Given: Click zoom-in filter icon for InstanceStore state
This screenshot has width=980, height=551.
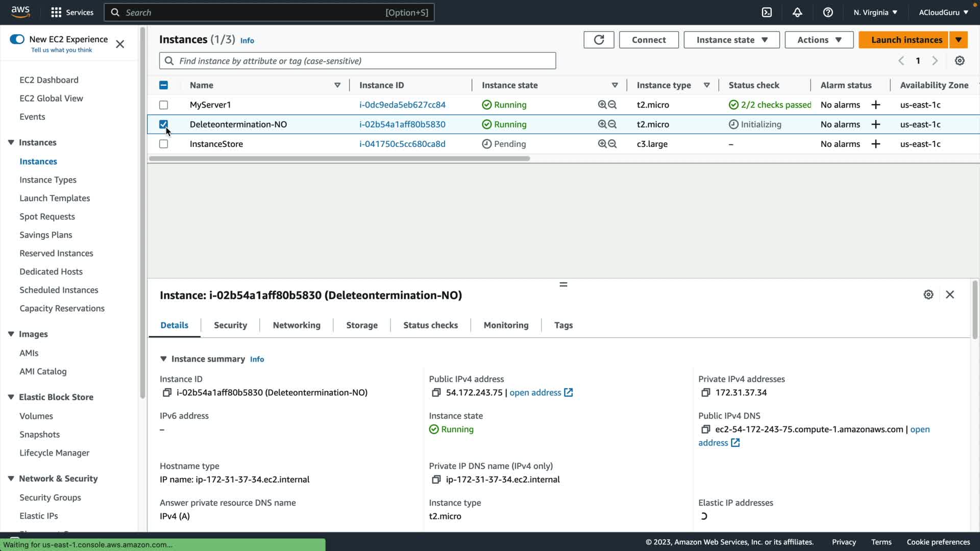Looking at the screenshot, I should pyautogui.click(x=602, y=144).
